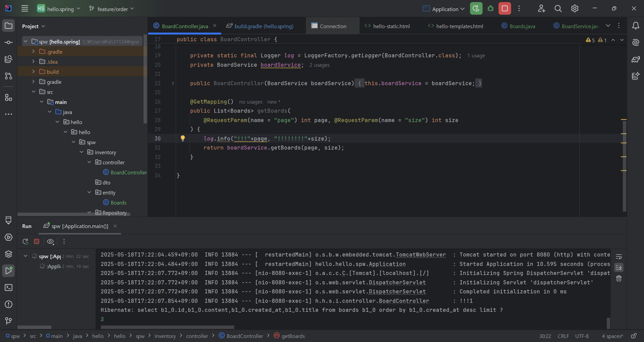Open Boards class in project tree
The width and height of the screenshot is (644, 342).
pos(115,203)
